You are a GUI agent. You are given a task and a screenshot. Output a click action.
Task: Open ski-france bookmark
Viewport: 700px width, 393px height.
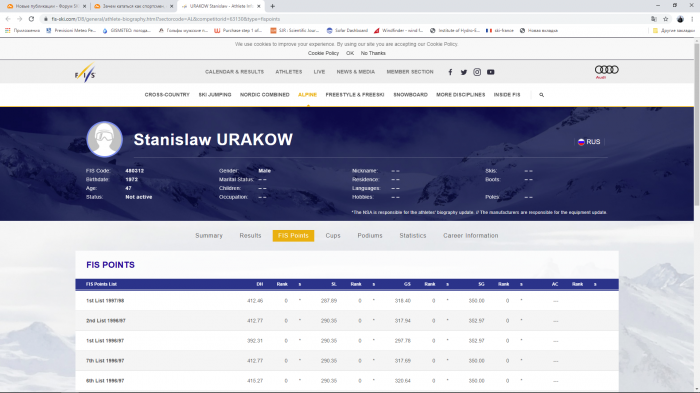coord(500,30)
